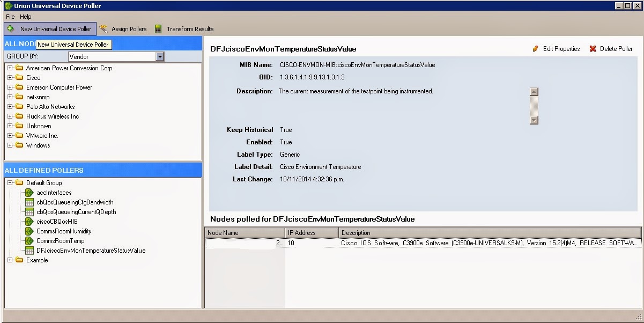Image resolution: width=644 pixels, height=323 pixels.
Task: Click the Transform Results button label
Action: click(190, 29)
